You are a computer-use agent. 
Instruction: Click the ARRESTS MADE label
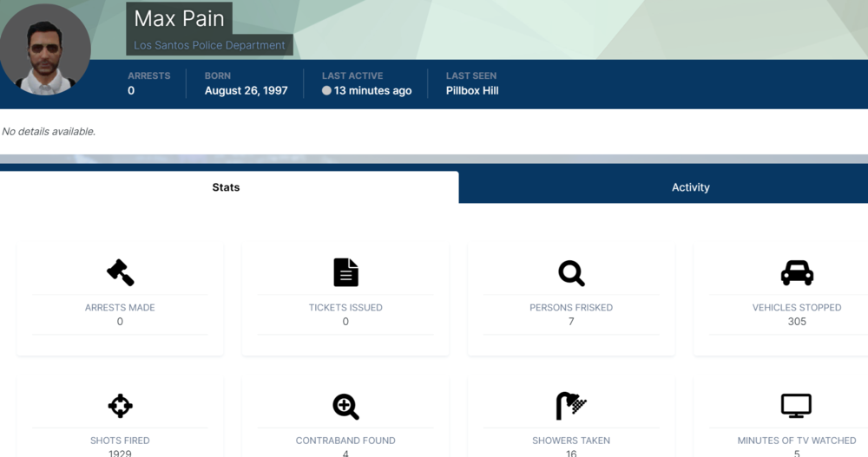(x=120, y=308)
